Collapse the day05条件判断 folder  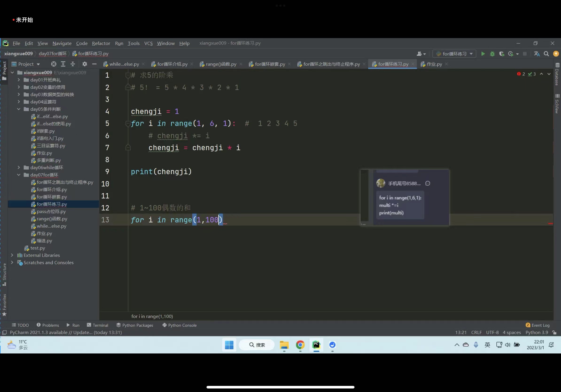pyautogui.click(x=19, y=109)
